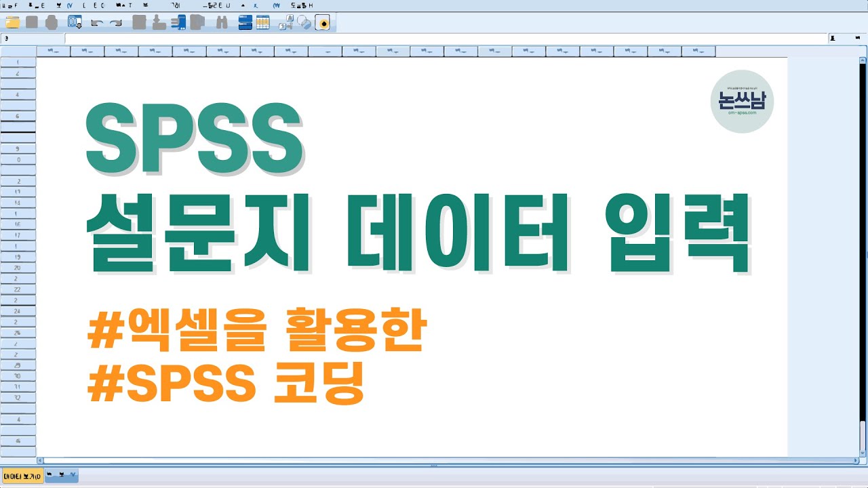Toggle value labels display icon
Viewport: 868px width, 488px height.
click(x=287, y=22)
